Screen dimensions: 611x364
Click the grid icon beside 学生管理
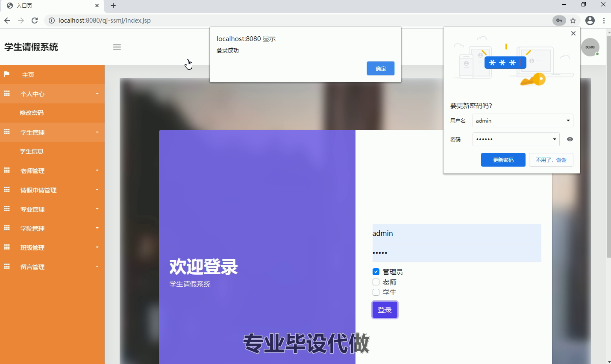click(7, 132)
